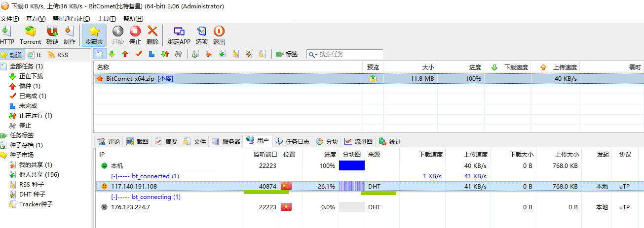Switch to the 流量图 detail tab
This screenshot has height=228, width=644.
pyautogui.click(x=359, y=141)
